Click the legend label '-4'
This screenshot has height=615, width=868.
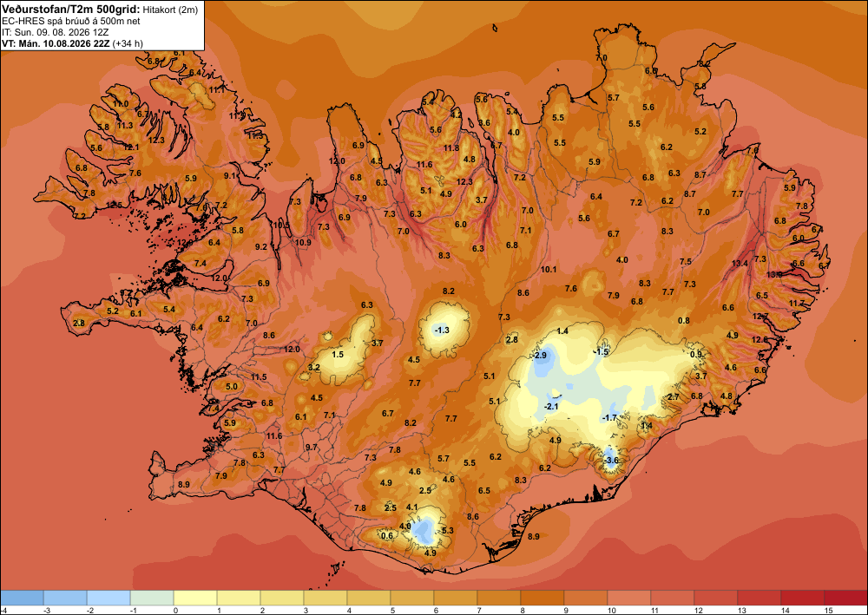[3, 610]
